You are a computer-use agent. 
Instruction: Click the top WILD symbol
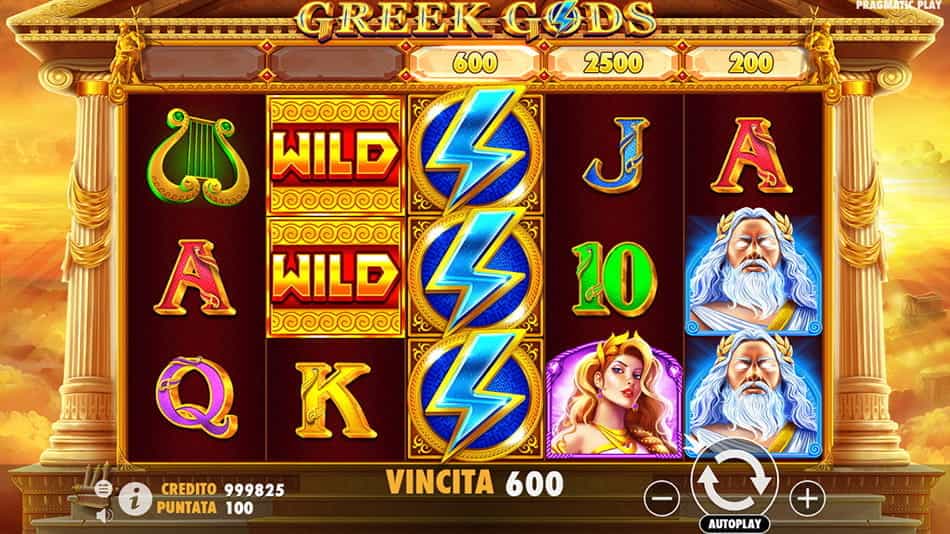(x=335, y=156)
